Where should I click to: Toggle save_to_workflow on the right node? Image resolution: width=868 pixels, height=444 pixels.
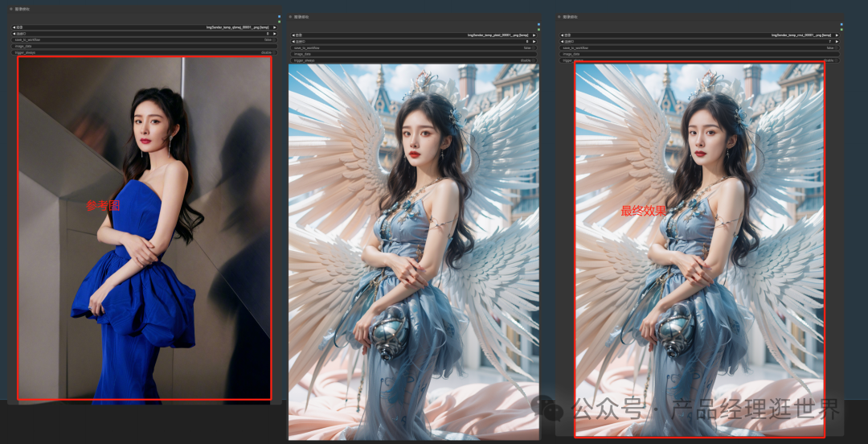point(699,48)
